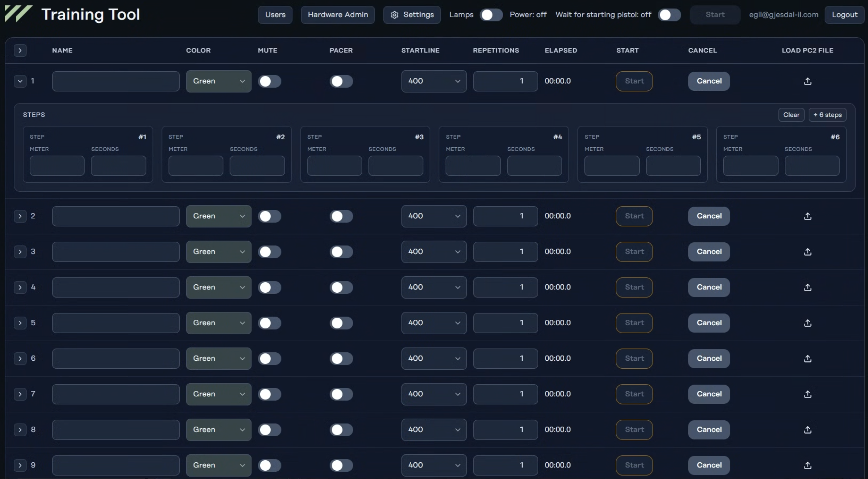Enable pacer for row 8

click(341, 429)
